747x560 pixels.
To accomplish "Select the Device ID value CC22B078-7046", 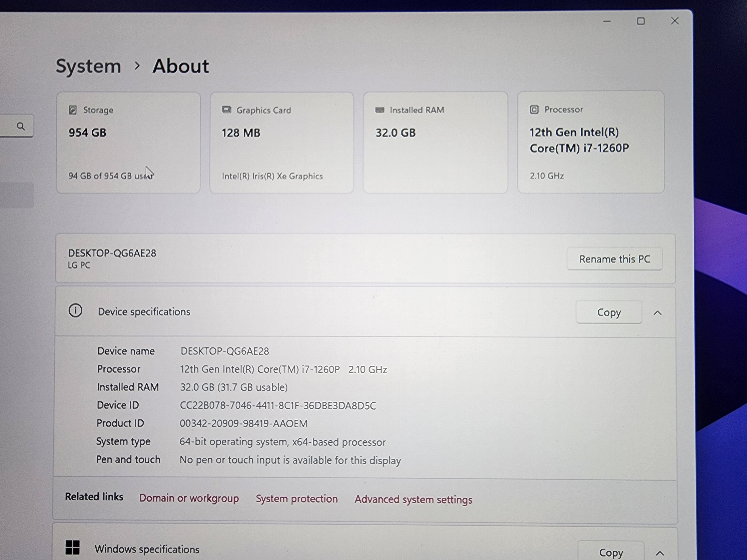I will (x=278, y=405).
